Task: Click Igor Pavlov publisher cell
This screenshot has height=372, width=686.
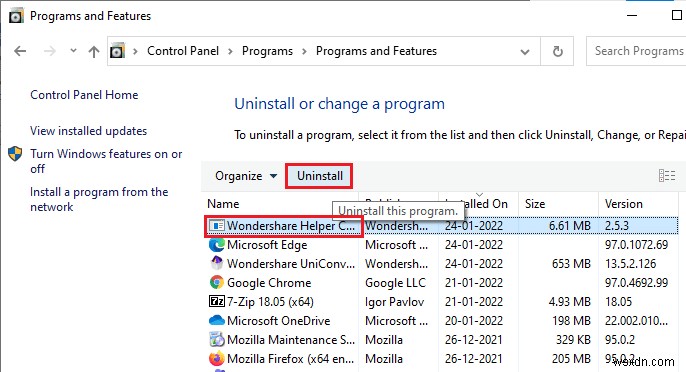Action: (x=395, y=302)
